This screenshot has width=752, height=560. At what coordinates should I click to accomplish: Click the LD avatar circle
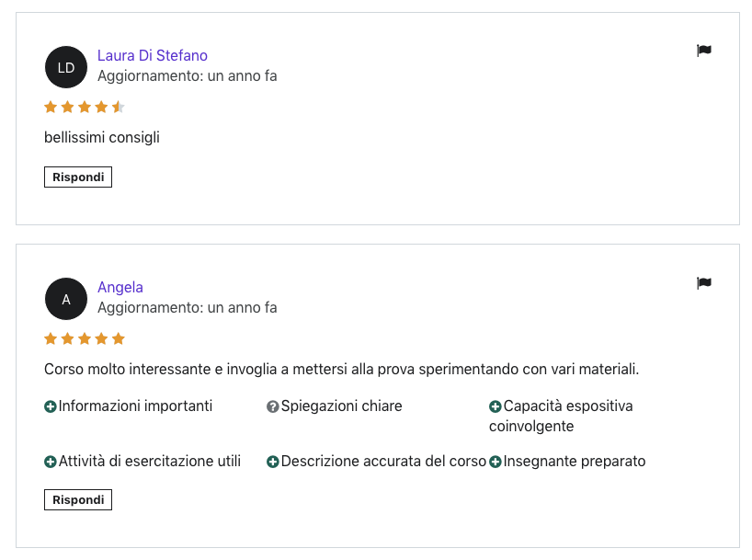pyautogui.click(x=66, y=67)
